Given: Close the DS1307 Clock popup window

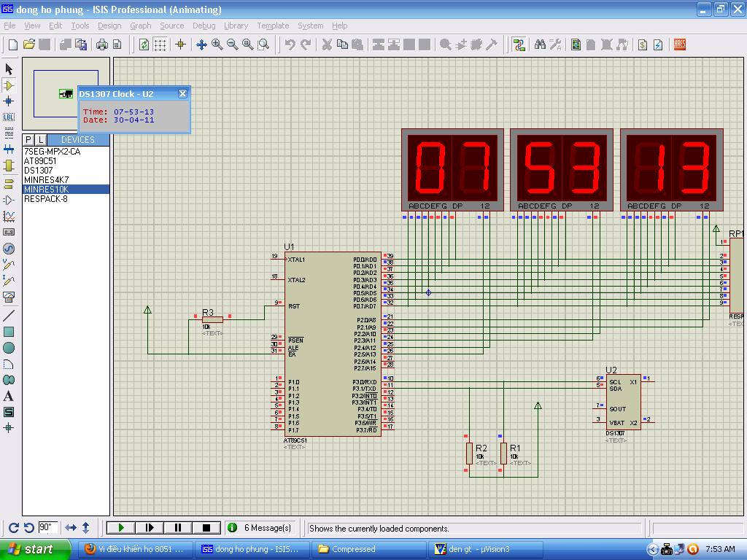Looking at the screenshot, I should click(182, 93).
